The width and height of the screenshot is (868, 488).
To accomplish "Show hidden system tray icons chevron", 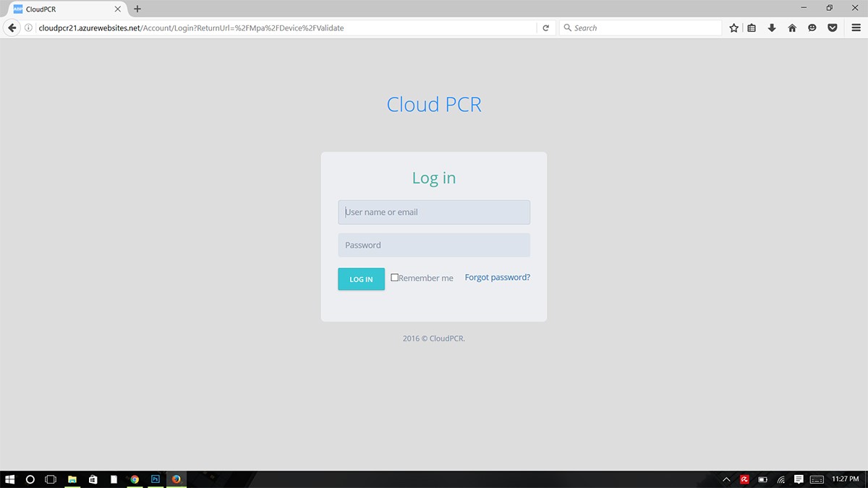I will click(x=727, y=479).
